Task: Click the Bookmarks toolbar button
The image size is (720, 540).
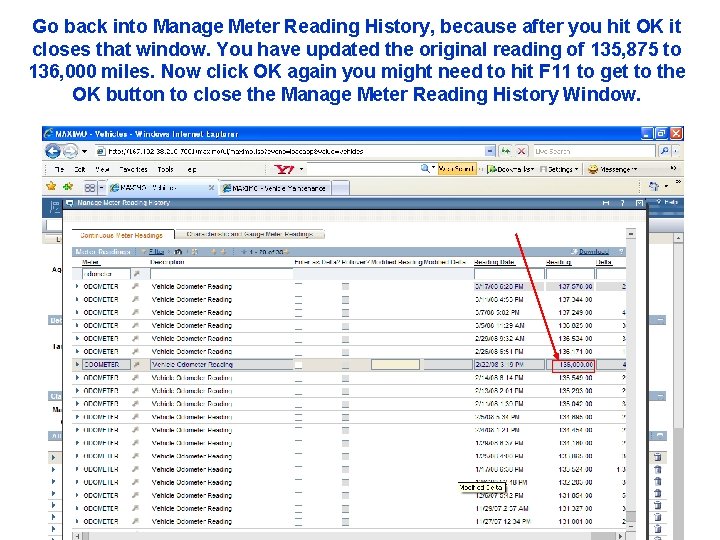Action: [x=511, y=169]
